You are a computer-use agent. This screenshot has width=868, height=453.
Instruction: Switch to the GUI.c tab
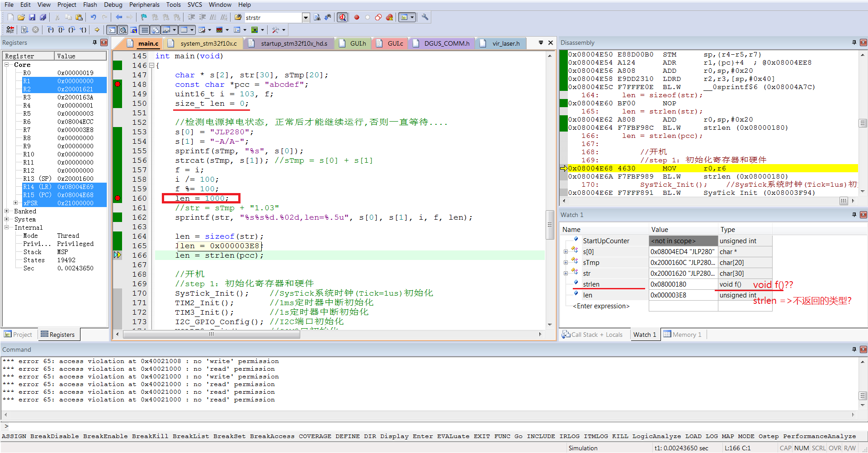point(395,43)
